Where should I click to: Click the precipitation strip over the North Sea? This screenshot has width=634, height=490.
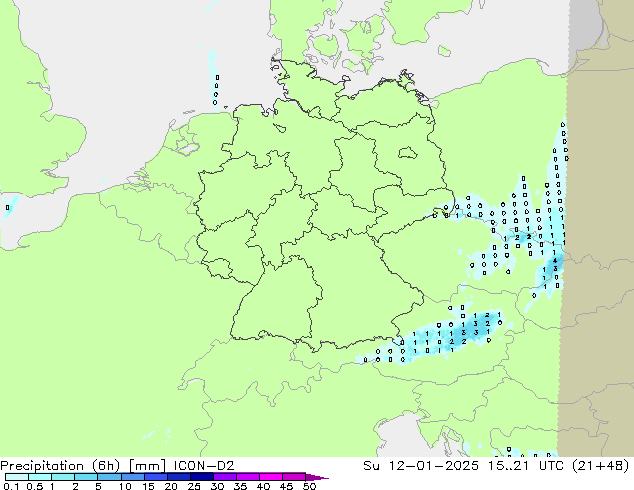click(x=214, y=81)
